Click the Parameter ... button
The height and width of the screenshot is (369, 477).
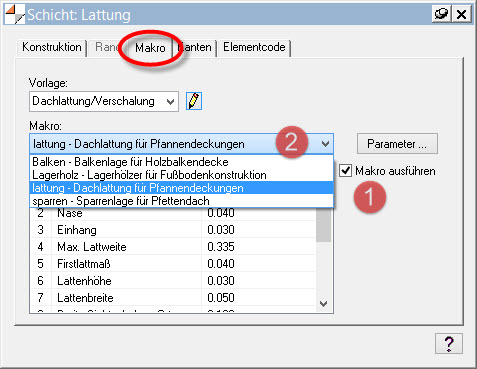click(397, 144)
